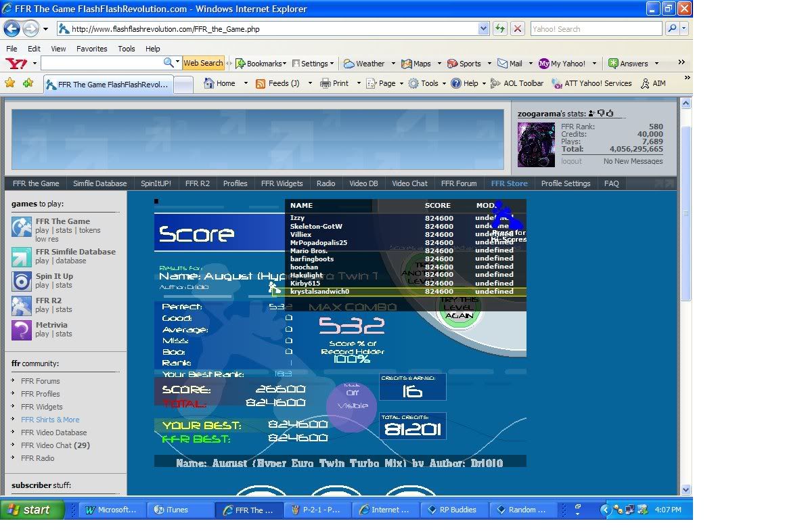Open Sports from the Yahoo toolbar
This screenshot has height=532, width=806.
[x=464, y=63]
